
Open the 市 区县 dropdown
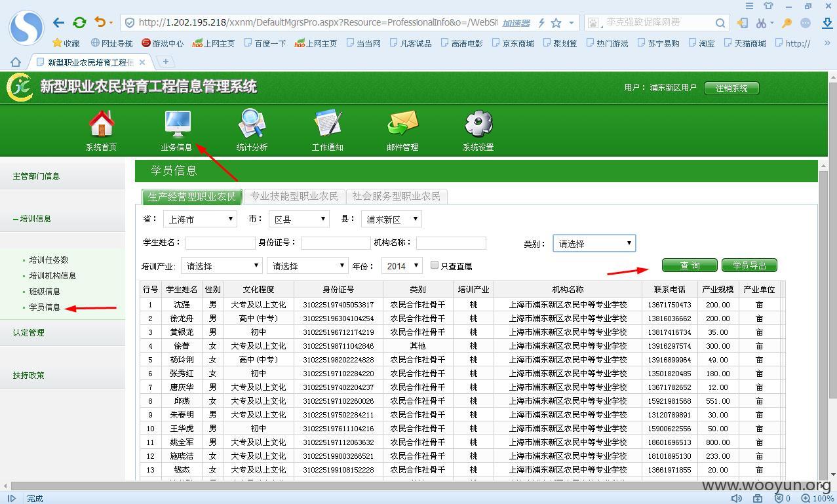point(298,219)
